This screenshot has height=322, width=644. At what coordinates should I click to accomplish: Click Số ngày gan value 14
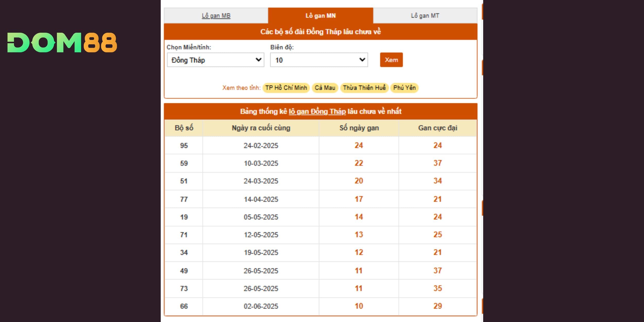tap(359, 217)
